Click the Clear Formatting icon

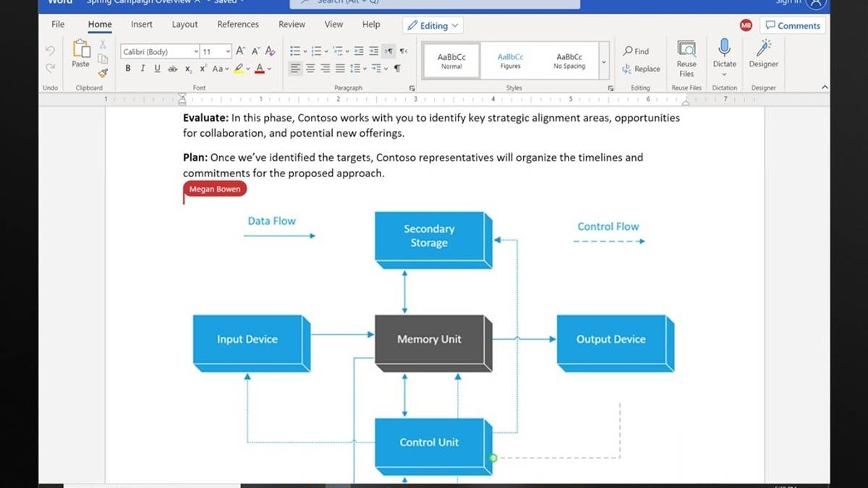pyautogui.click(x=270, y=51)
